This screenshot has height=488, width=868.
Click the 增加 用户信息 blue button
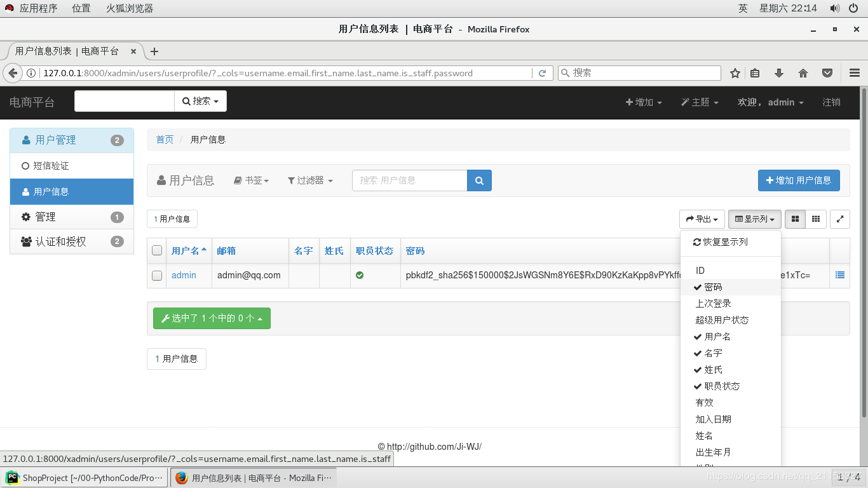tap(799, 180)
